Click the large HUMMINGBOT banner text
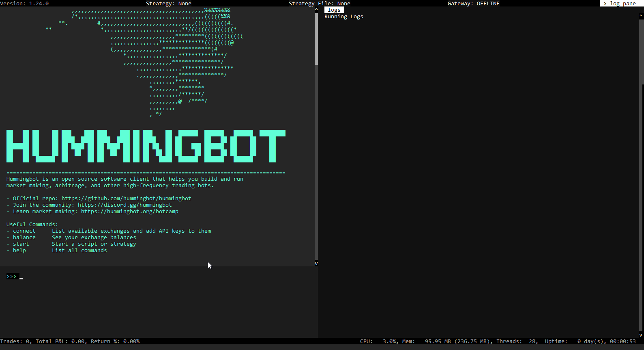 point(146,146)
